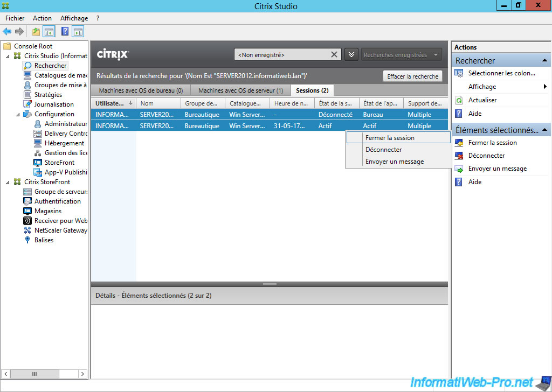Open the Hébergement node icon

(38, 143)
